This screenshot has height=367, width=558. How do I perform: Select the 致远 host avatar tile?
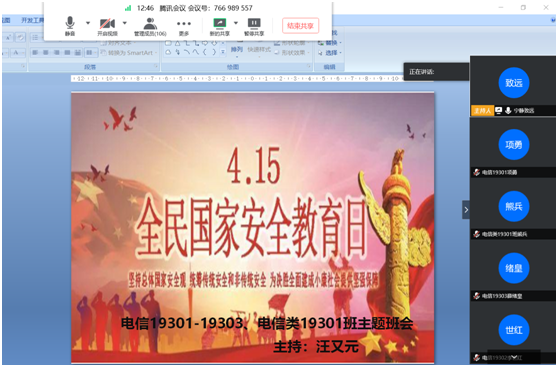point(514,83)
